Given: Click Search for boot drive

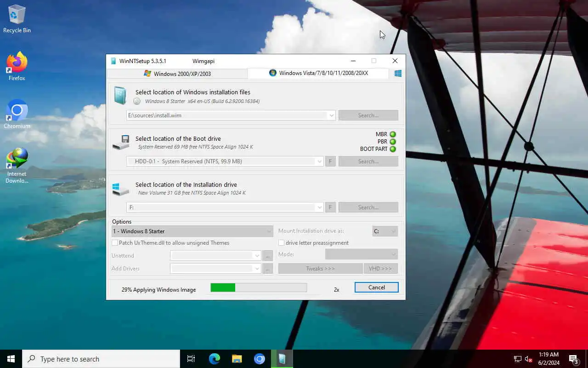Looking at the screenshot, I should [x=368, y=161].
